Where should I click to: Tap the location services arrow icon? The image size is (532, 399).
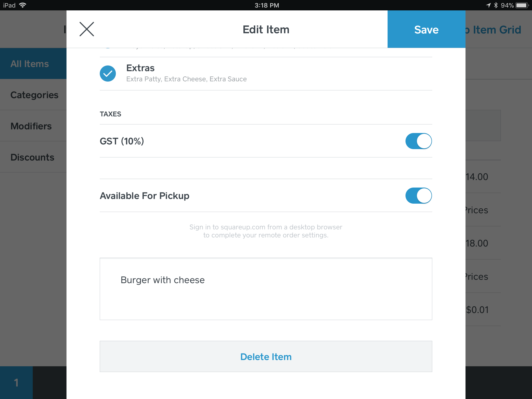(488, 5)
